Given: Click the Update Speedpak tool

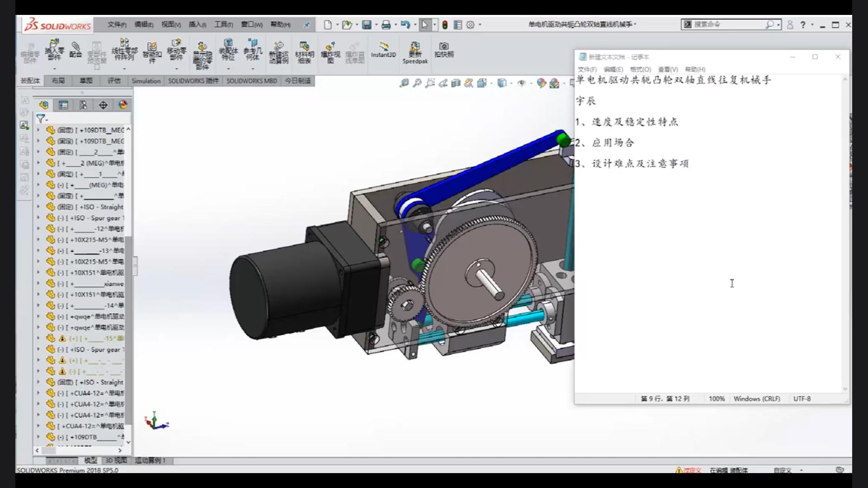Looking at the screenshot, I should [x=415, y=53].
